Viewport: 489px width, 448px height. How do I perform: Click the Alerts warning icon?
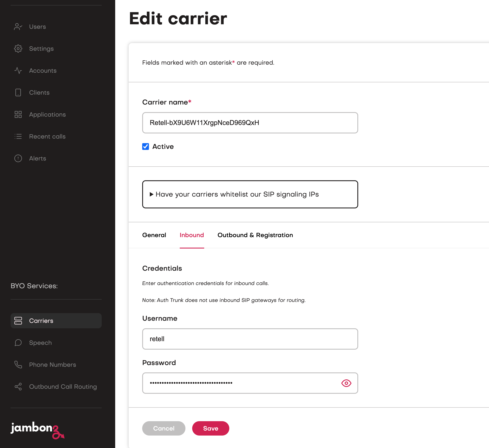click(x=18, y=159)
